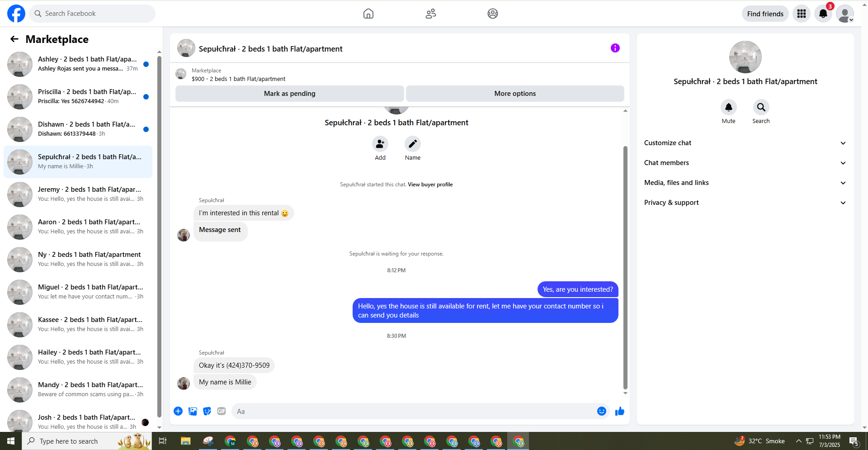Mark listing as pending

(290, 94)
